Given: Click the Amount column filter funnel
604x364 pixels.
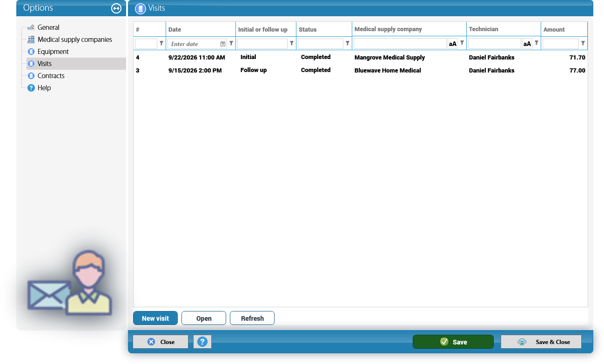Looking at the screenshot, I should 583,43.
